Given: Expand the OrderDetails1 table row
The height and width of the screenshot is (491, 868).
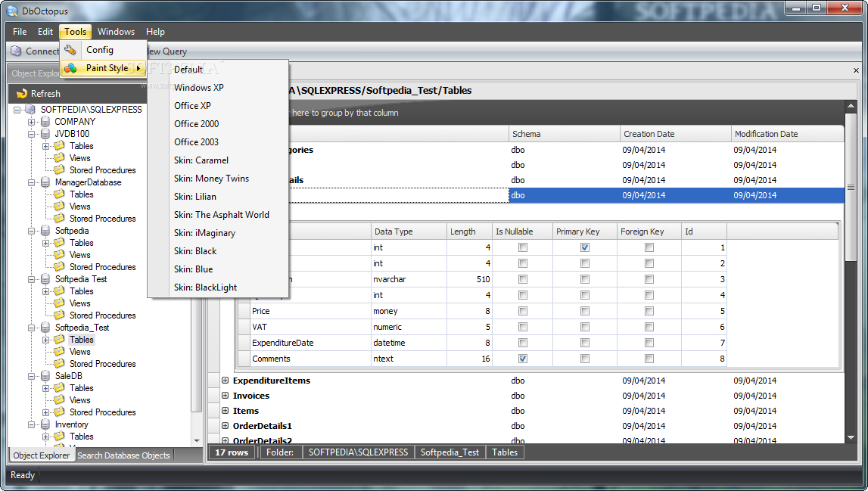Looking at the screenshot, I should [x=226, y=426].
